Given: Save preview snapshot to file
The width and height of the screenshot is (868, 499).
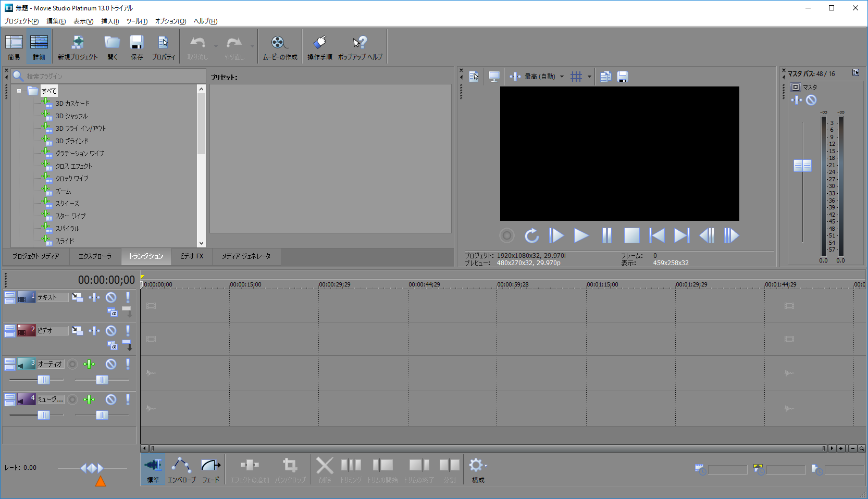Looking at the screenshot, I should pos(622,77).
